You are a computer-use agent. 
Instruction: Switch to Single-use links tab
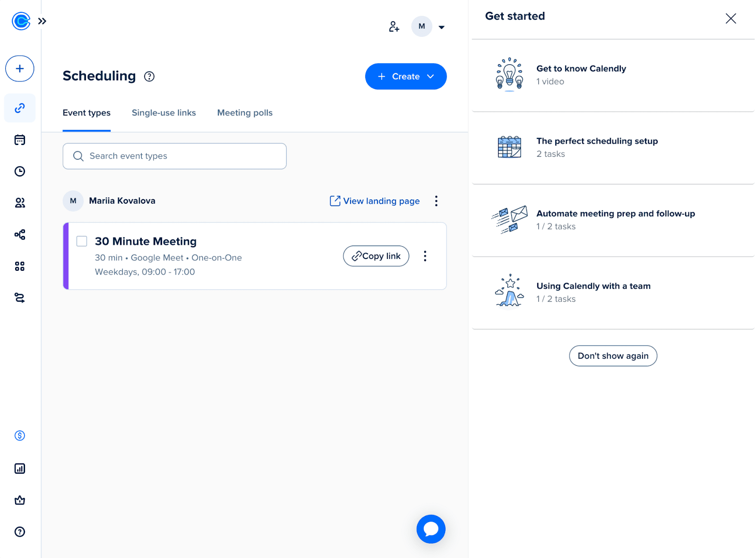point(163,113)
